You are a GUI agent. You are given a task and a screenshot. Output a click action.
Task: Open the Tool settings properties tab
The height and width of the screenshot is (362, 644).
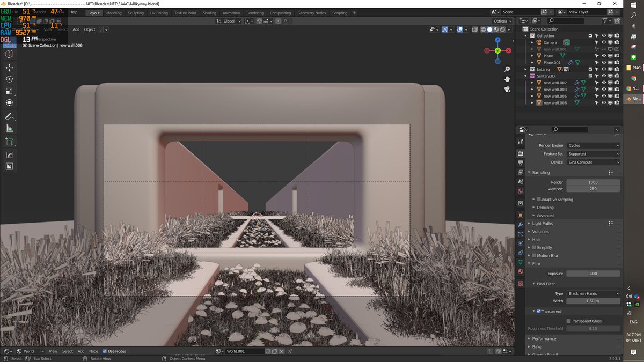(x=520, y=142)
